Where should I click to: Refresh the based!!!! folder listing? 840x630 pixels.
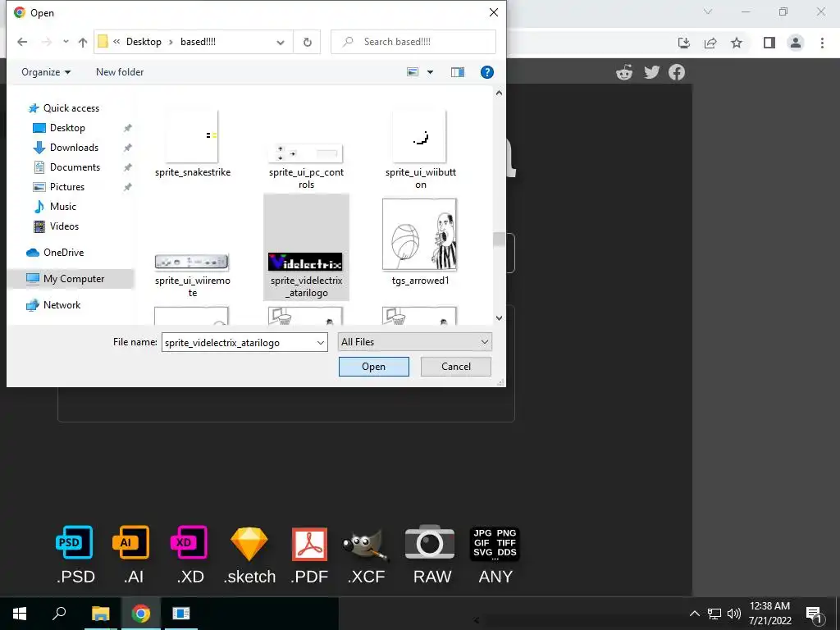pyautogui.click(x=307, y=42)
